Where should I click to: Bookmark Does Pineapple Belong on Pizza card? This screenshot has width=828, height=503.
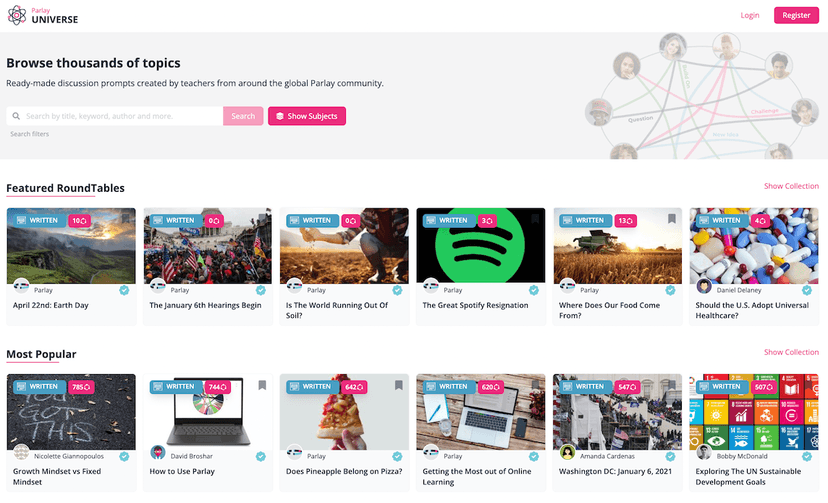click(399, 385)
